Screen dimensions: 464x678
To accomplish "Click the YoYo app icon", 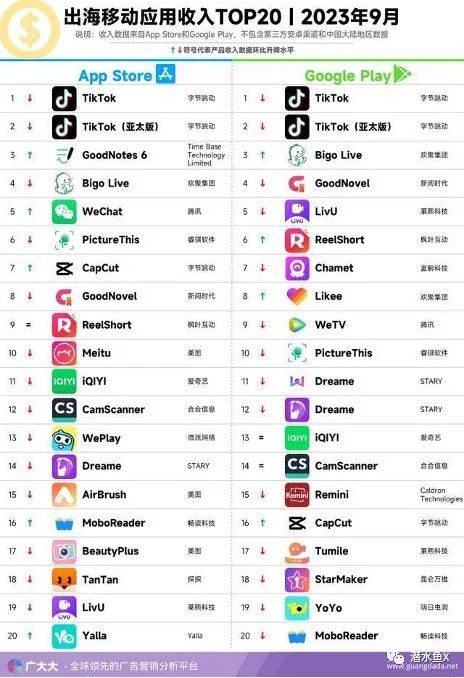I will [x=297, y=608].
